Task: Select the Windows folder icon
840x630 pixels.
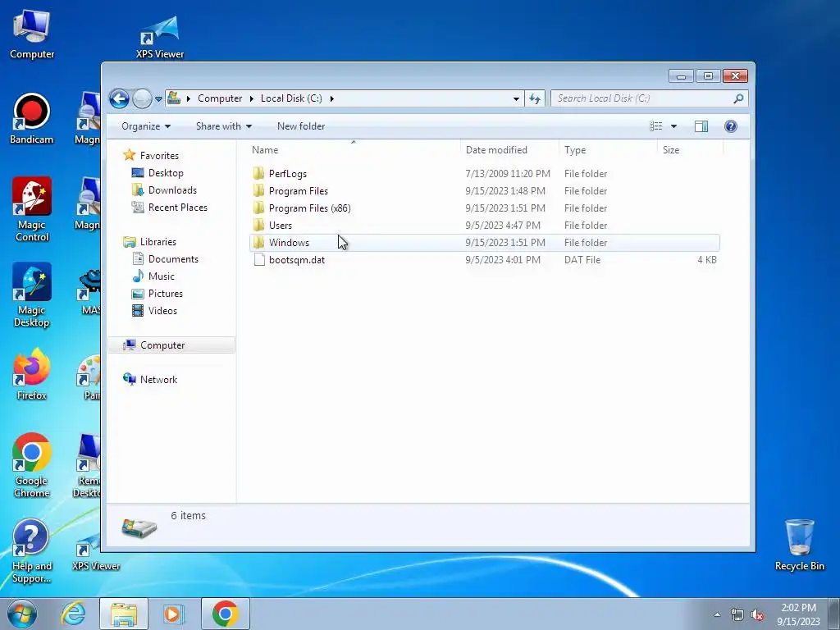Action: [x=258, y=242]
